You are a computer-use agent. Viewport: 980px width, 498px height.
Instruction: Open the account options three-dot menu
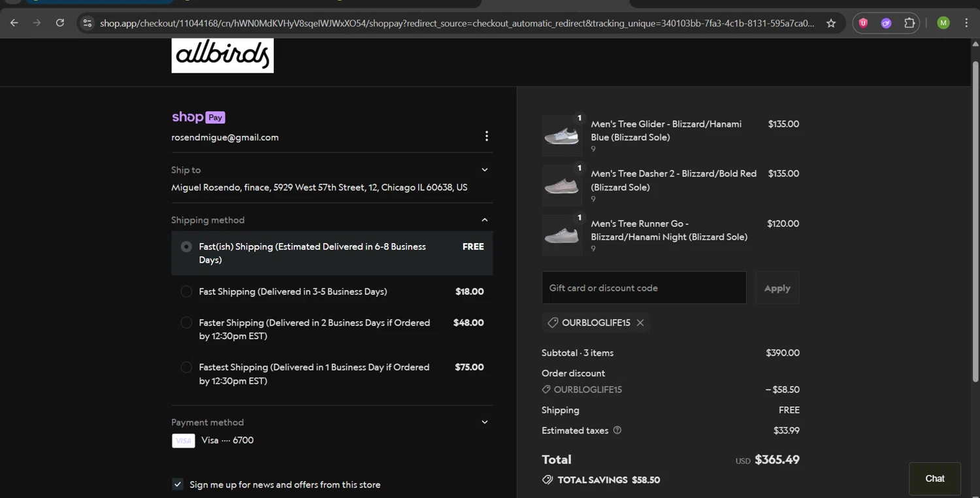pyautogui.click(x=486, y=136)
